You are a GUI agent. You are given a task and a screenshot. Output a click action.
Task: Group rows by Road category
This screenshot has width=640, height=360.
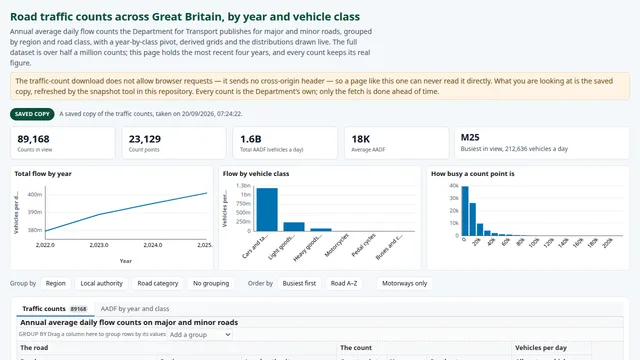[x=158, y=283]
